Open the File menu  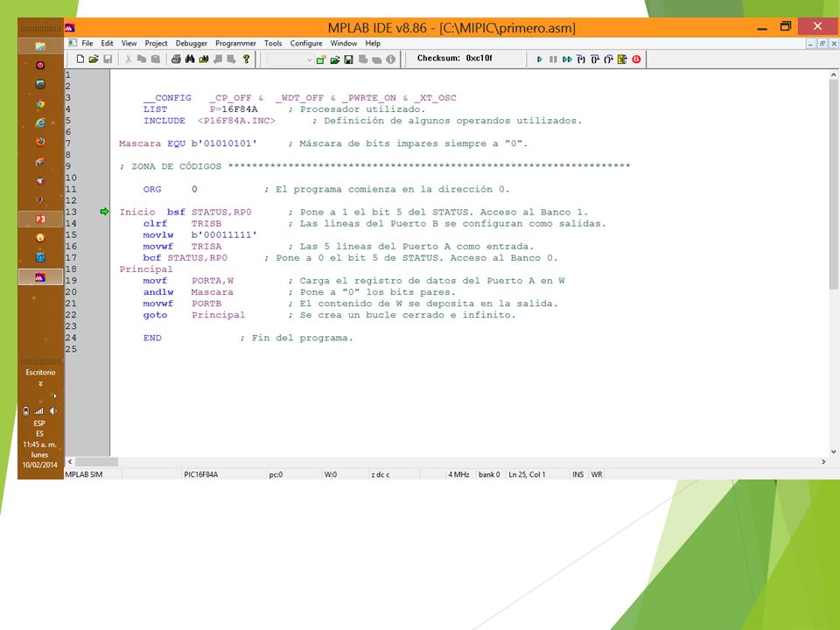coord(87,44)
